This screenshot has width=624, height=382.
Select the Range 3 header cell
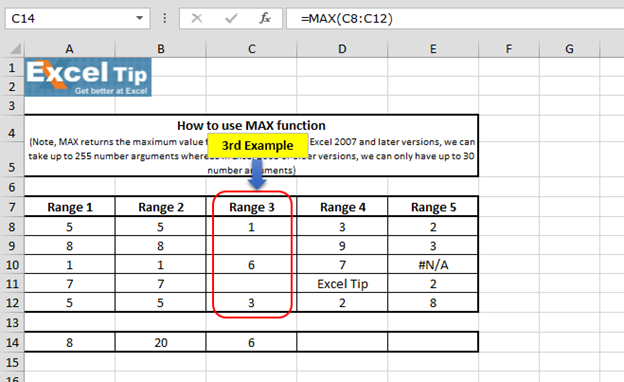[x=252, y=207]
